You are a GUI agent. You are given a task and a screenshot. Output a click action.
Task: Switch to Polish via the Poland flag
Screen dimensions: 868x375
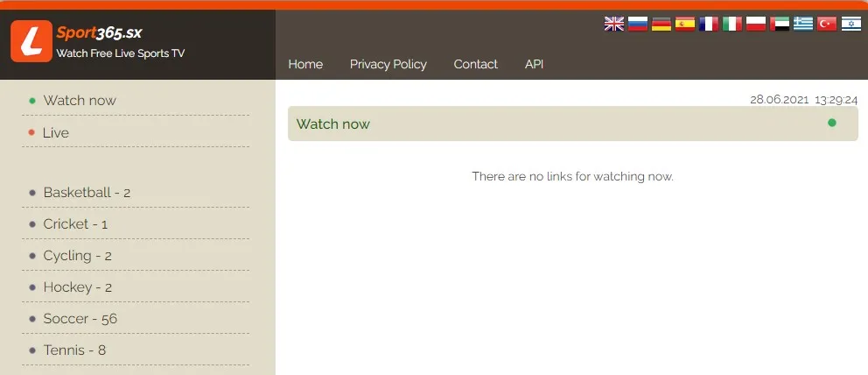[x=756, y=24]
